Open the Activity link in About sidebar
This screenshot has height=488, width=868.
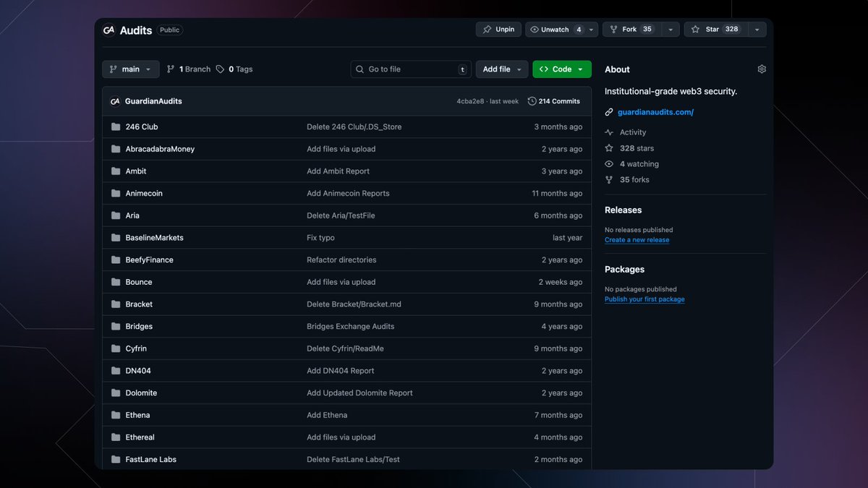tap(633, 132)
